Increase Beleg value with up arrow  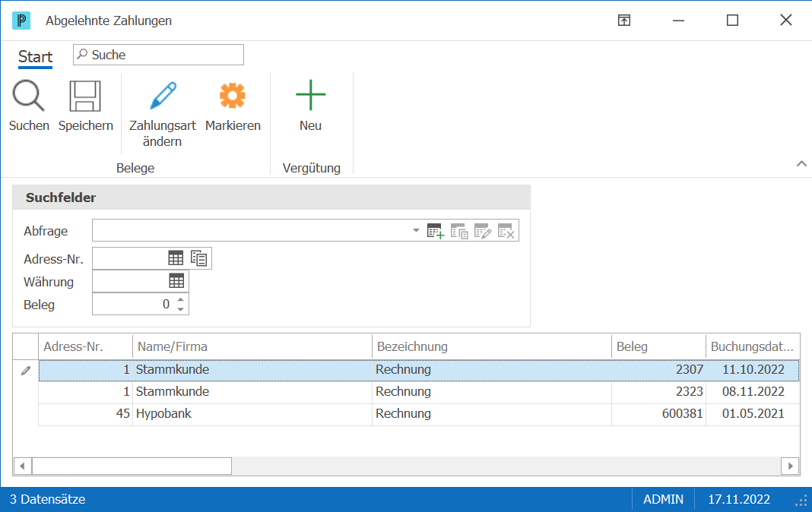click(x=180, y=299)
